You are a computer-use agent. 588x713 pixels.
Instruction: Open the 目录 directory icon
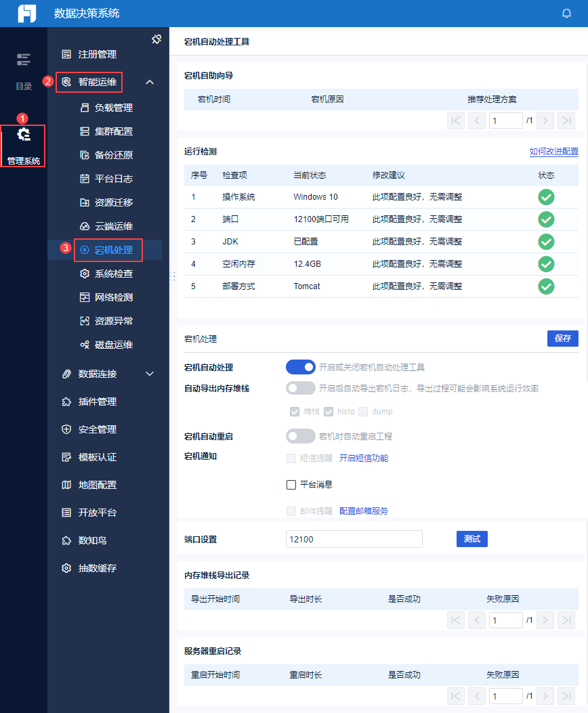point(24,60)
